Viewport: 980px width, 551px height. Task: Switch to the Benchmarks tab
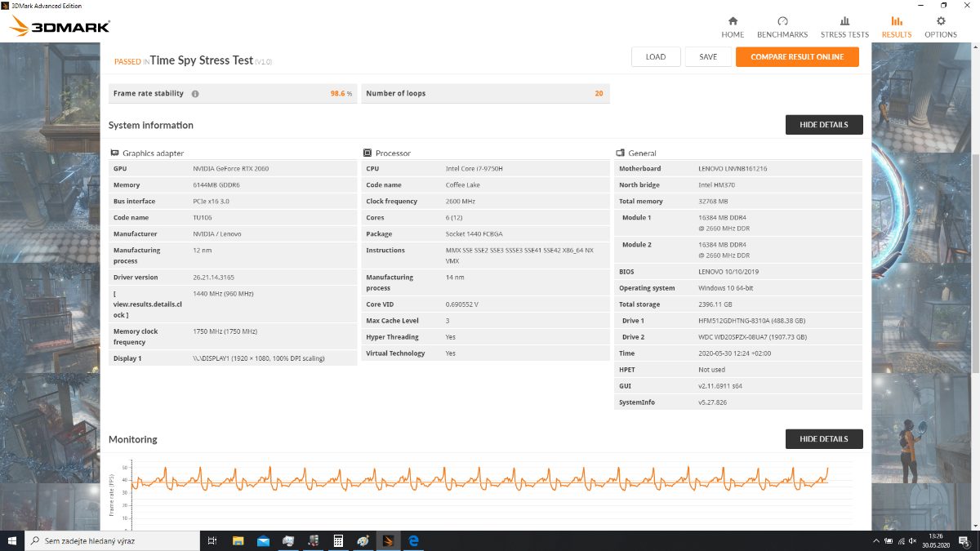point(782,27)
